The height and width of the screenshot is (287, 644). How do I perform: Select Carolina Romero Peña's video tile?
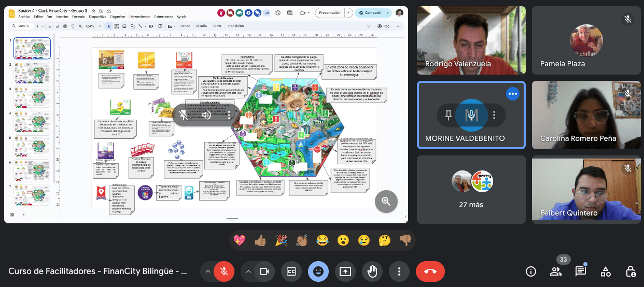(x=586, y=114)
